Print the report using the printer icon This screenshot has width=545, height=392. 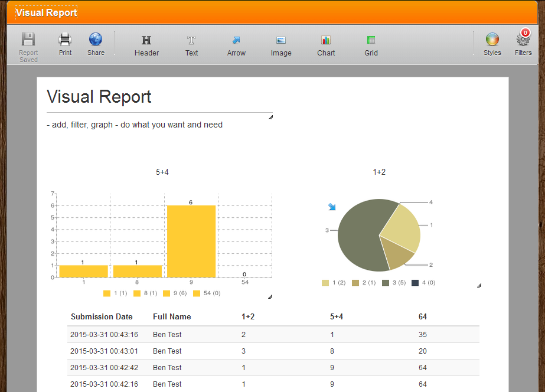(x=65, y=40)
